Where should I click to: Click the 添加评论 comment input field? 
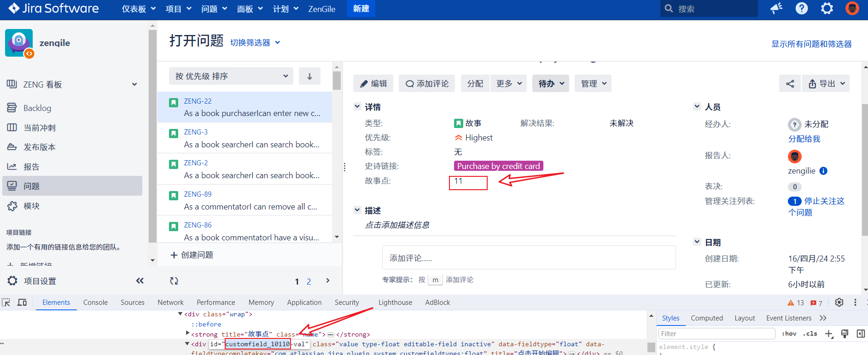click(x=529, y=258)
